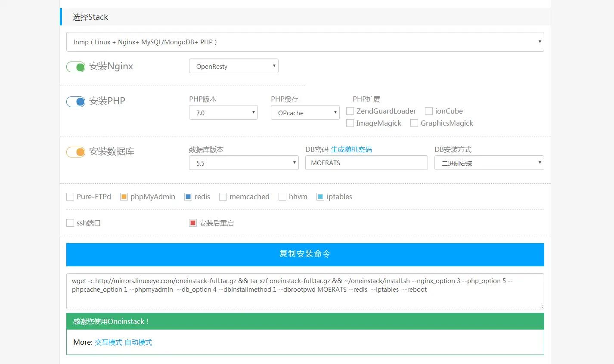The image size is (614, 364).
Task: Toggle the 安装PHP switch
Action: pos(76,102)
